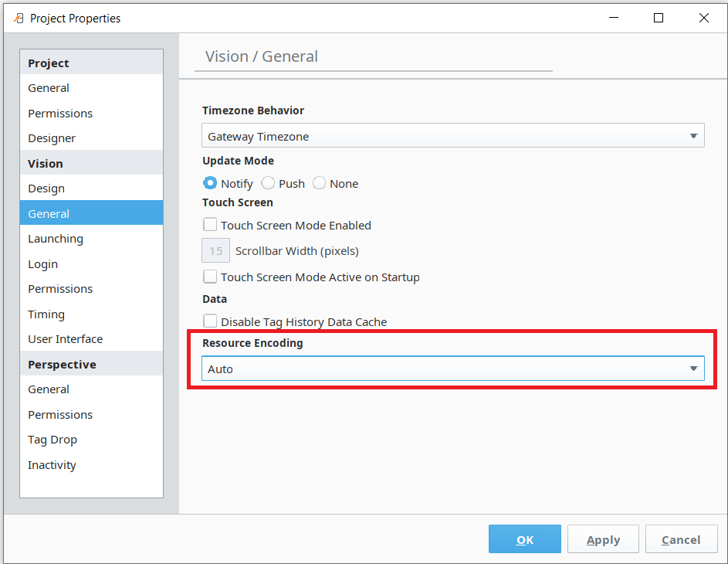Enable Disable Tag History Data Cache

pos(209,322)
